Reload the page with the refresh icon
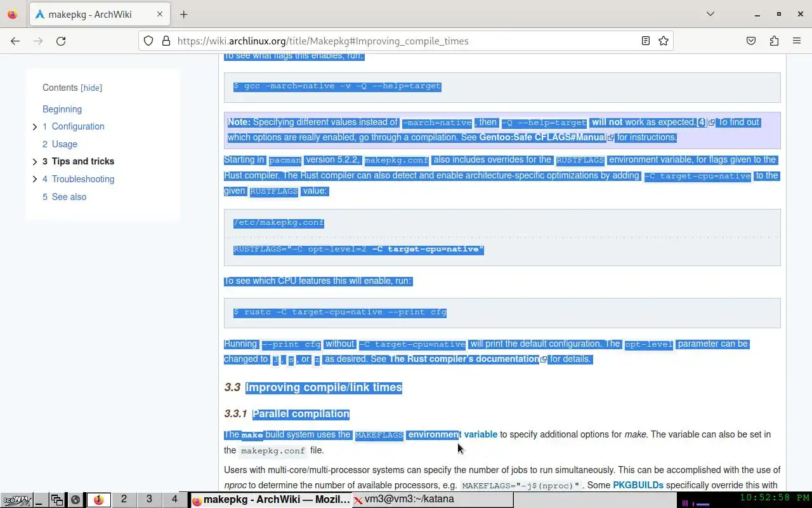This screenshot has width=812, height=508. pos(61,41)
